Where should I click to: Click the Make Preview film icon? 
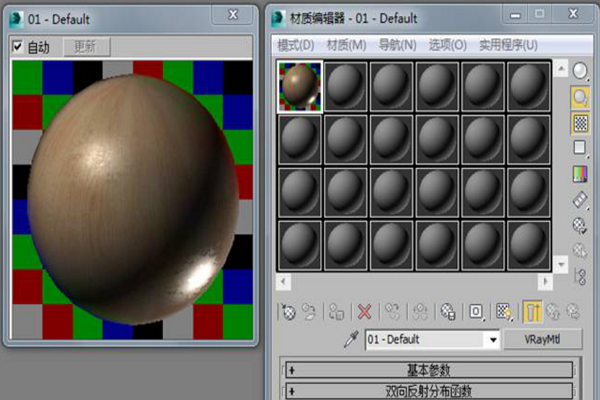click(x=580, y=200)
